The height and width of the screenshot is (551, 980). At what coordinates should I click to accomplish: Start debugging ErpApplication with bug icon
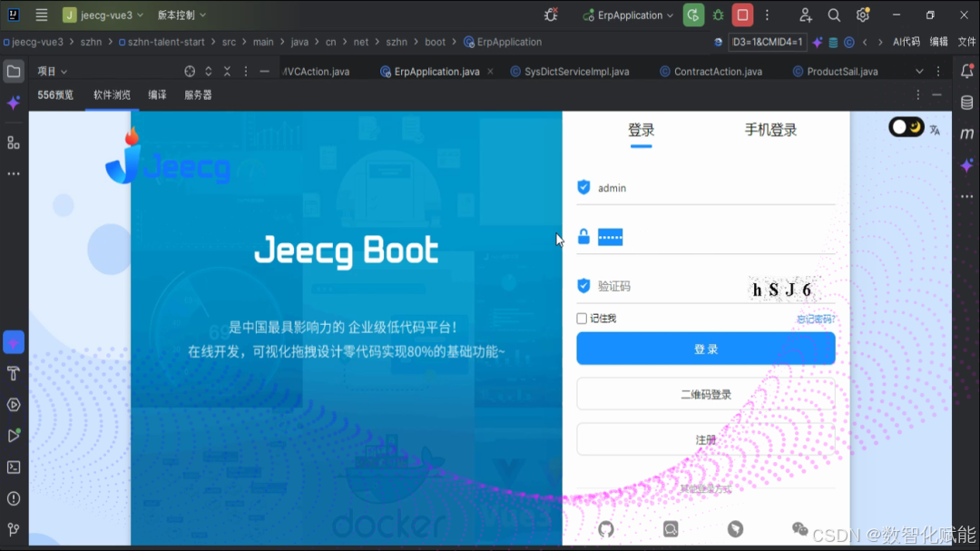click(x=718, y=15)
